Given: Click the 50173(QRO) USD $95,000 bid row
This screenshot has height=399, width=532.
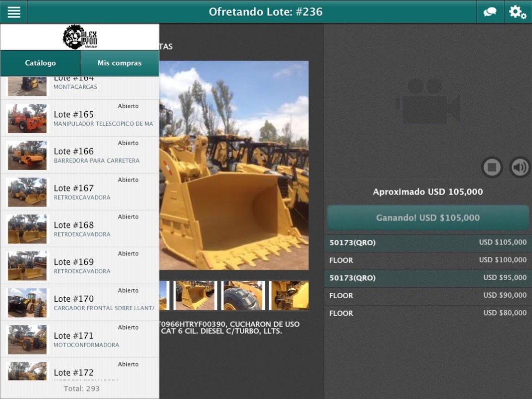Looking at the screenshot, I should [428, 278].
